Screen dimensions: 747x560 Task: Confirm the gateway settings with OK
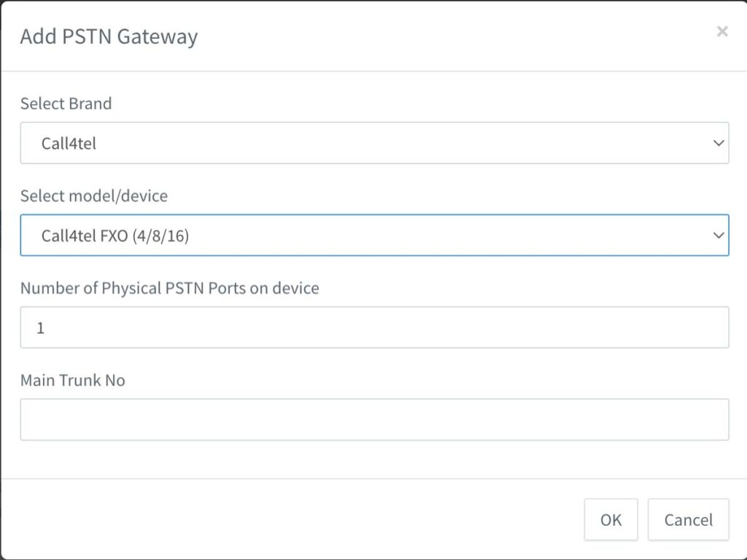click(x=611, y=519)
